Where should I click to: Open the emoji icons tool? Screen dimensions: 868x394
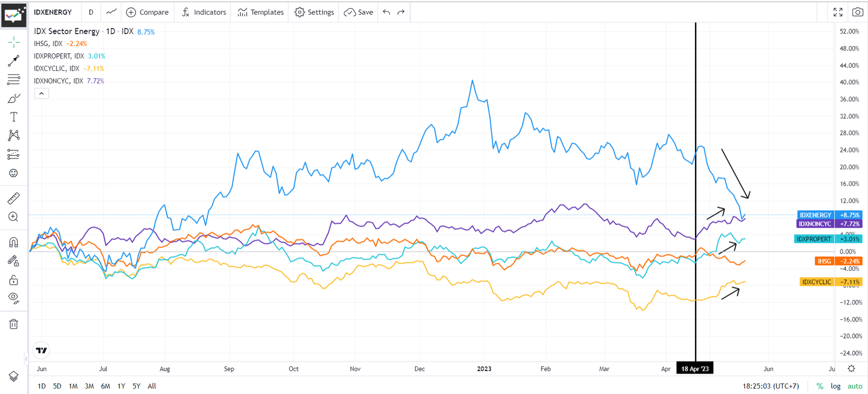click(14, 173)
